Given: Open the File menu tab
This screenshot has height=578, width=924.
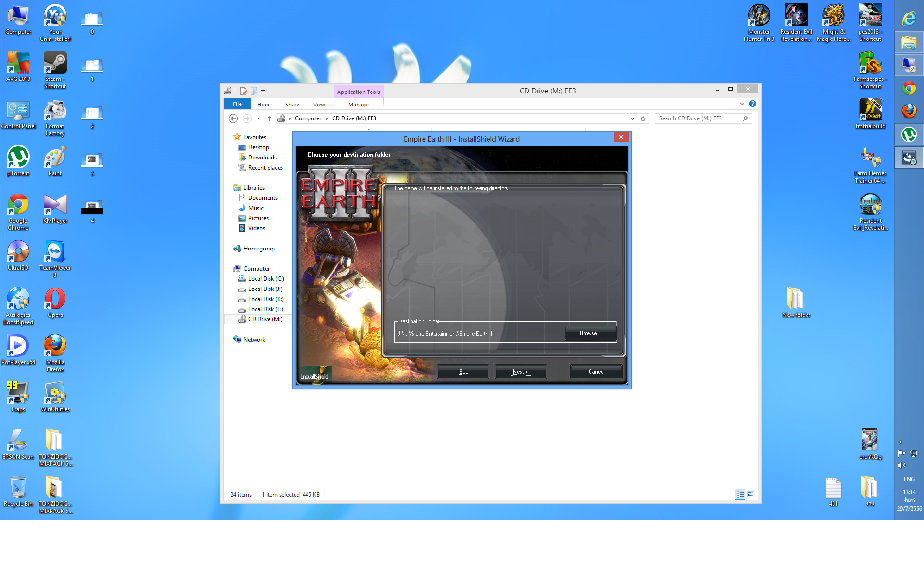Looking at the screenshot, I should [x=237, y=104].
